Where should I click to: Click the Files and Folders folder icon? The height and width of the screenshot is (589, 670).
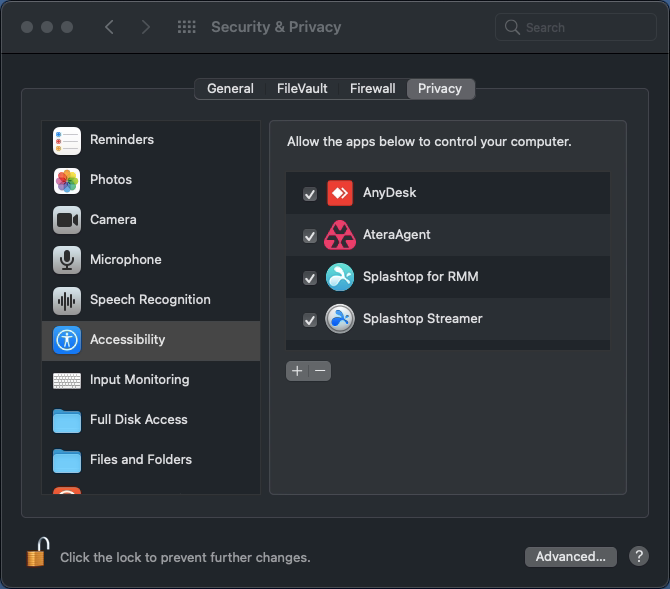(67, 461)
